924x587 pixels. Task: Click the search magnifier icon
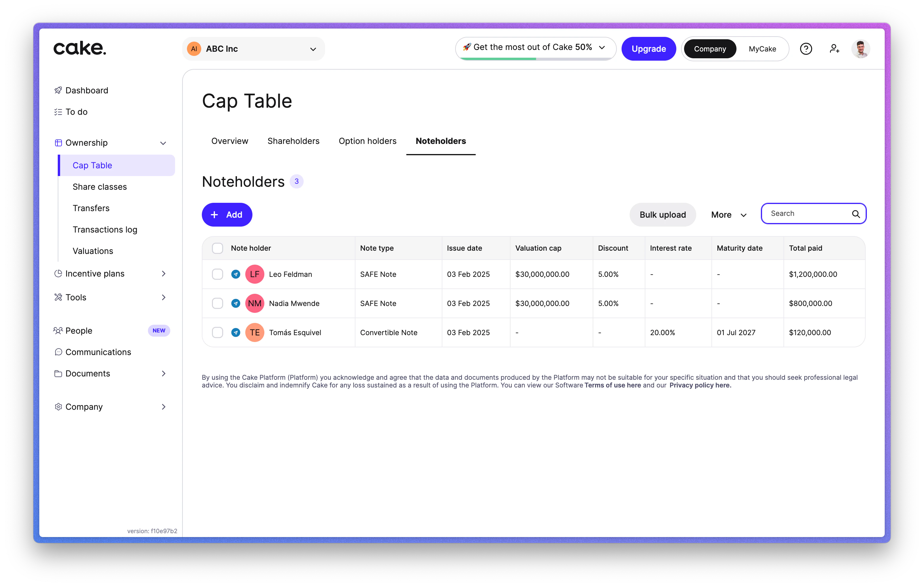click(x=856, y=214)
